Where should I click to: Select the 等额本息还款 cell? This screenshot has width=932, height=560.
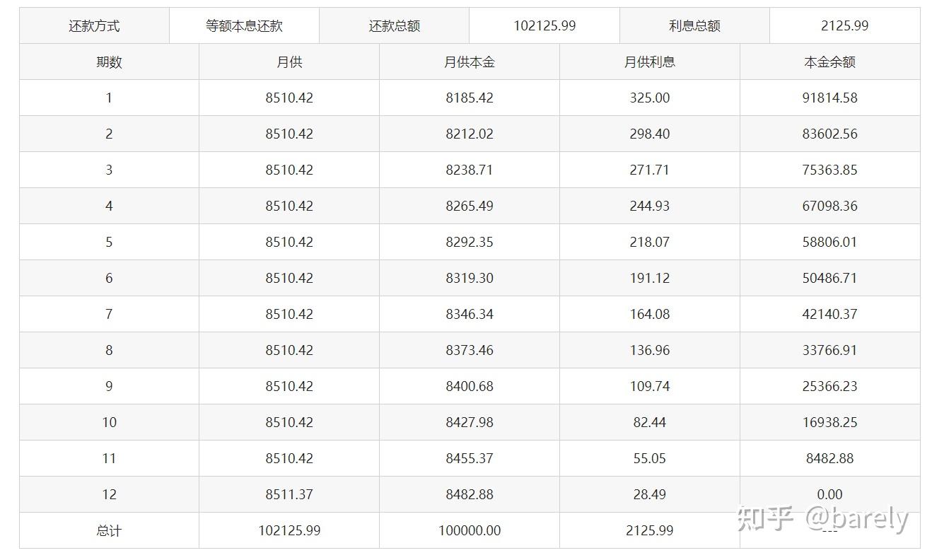click(x=244, y=26)
